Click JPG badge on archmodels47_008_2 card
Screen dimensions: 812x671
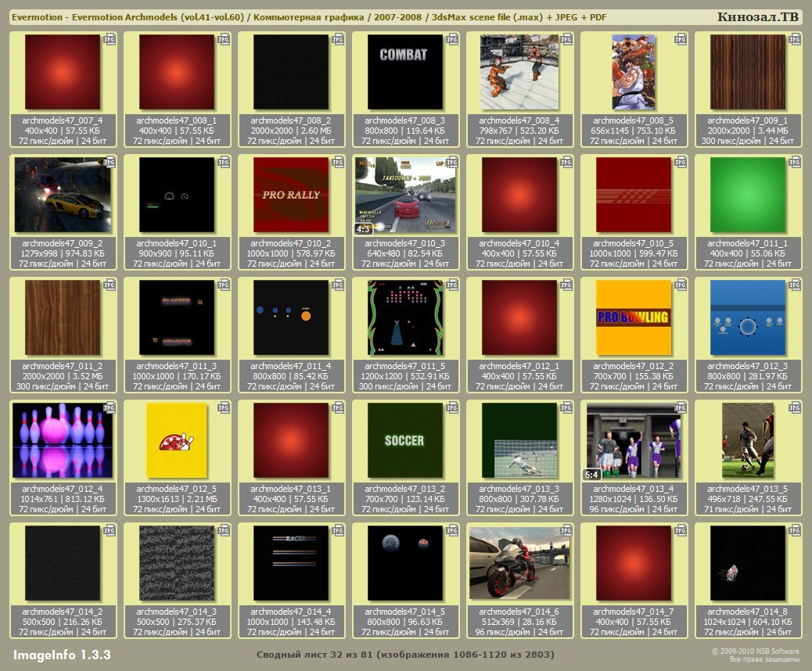pos(338,39)
